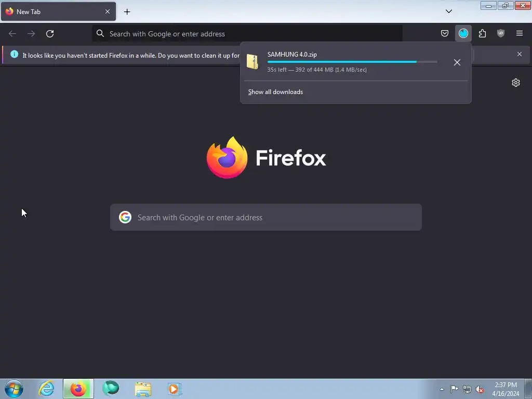
Task: Focus the central Google search box
Action: click(266, 218)
